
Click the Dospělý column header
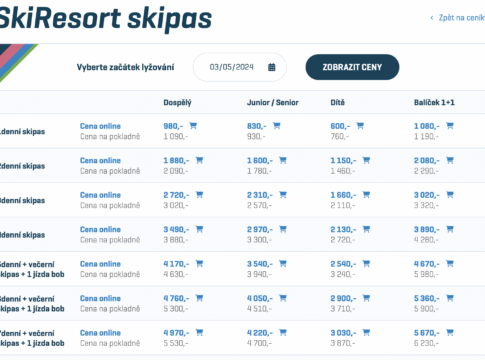(x=177, y=103)
